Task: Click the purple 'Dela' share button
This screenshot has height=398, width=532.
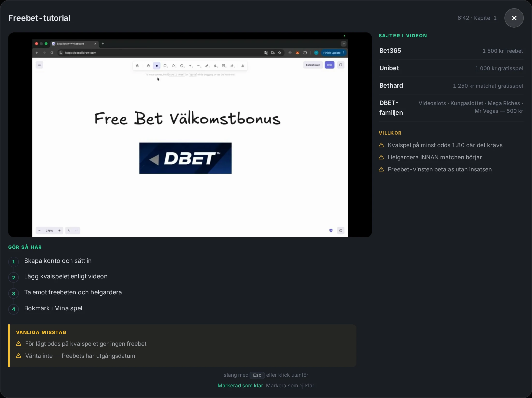Action: tap(330, 65)
